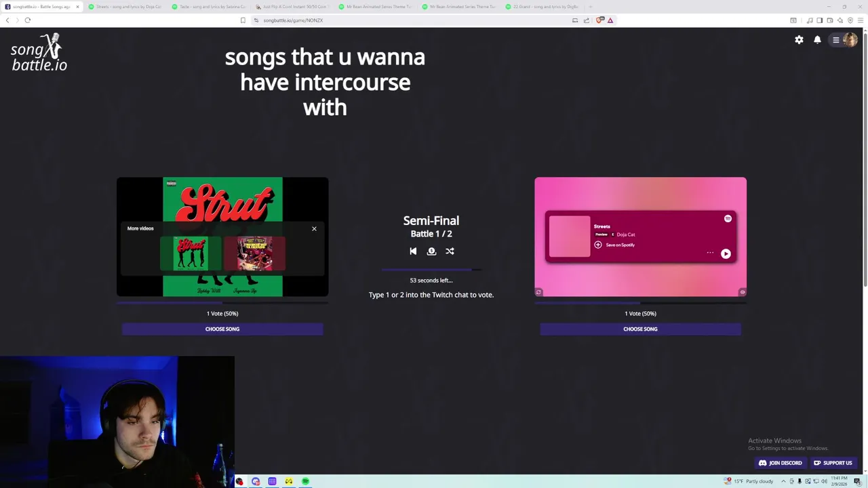Close the More videos overlay
The height and width of the screenshot is (488, 868).
click(314, 228)
